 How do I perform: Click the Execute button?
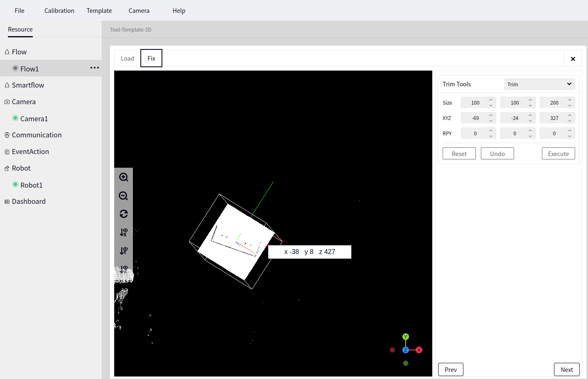click(559, 154)
